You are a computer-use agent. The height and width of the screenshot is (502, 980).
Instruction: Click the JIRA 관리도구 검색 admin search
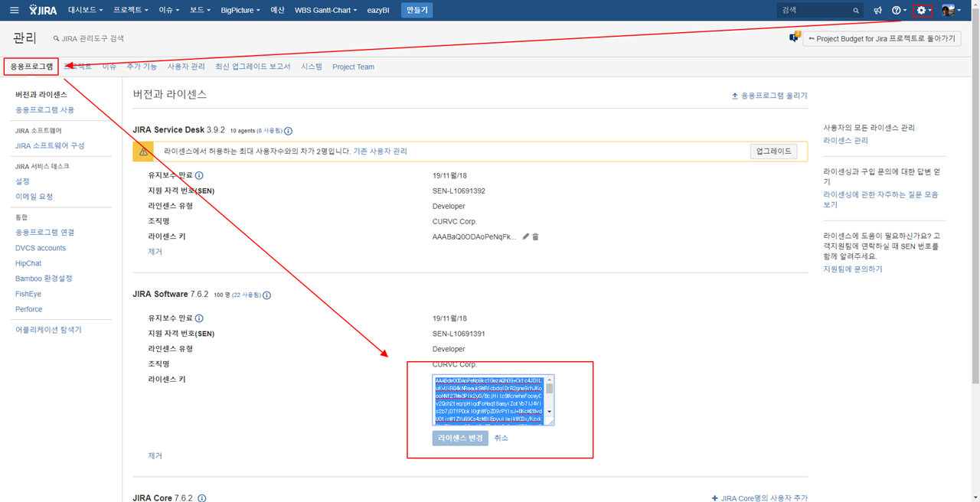(89, 38)
